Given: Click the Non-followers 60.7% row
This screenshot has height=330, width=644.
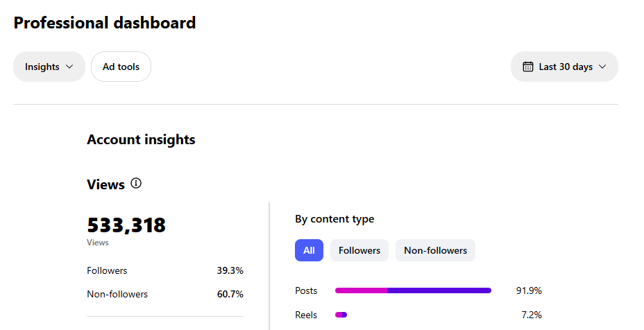Looking at the screenshot, I should click(164, 294).
